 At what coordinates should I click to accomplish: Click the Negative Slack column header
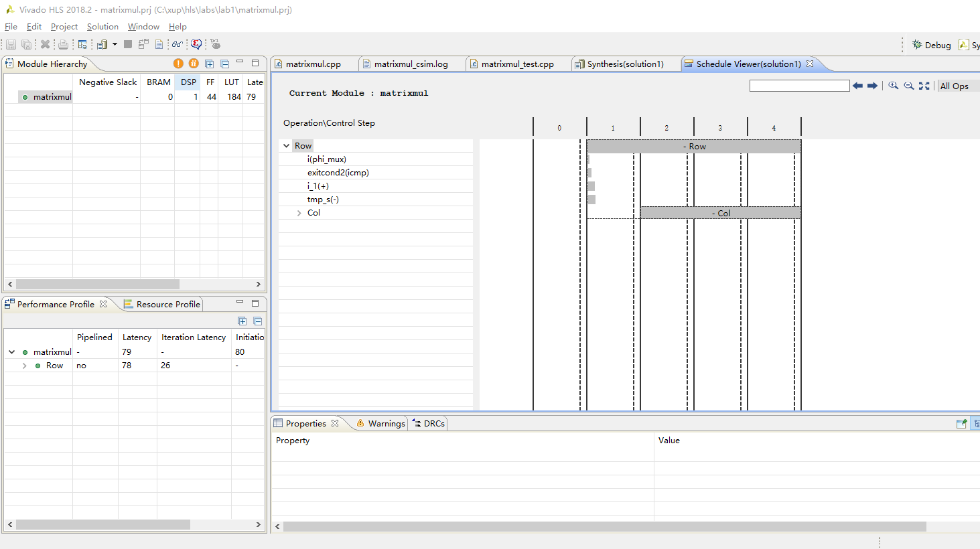coord(108,82)
